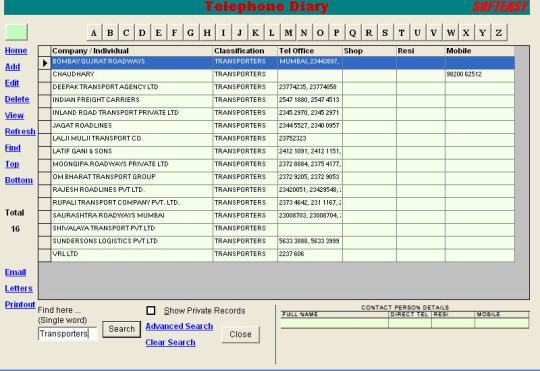Image resolution: width=540 pixels, height=371 pixels.
Task: Click the letter L filter button
Action: tap(272, 33)
